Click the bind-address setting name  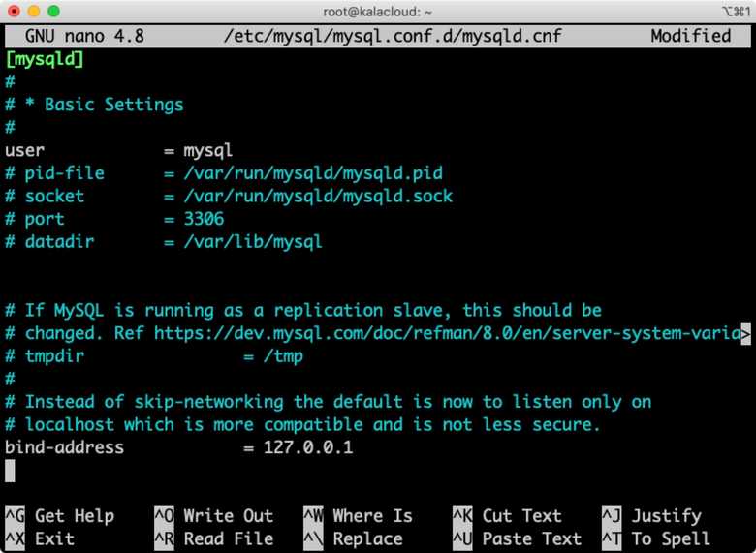(65, 447)
